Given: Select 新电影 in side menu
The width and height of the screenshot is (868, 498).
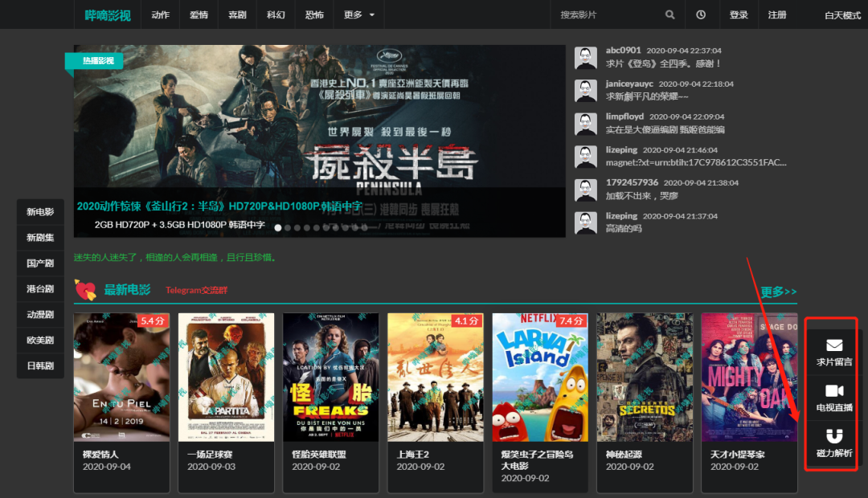Looking at the screenshot, I should (x=40, y=212).
